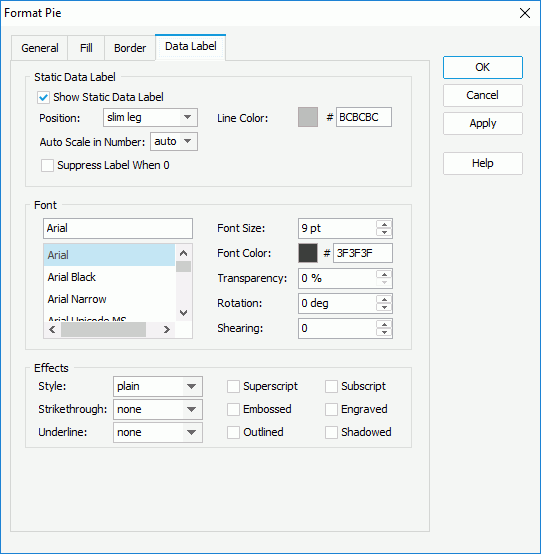Increase Rotation with up arrow

point(384,299)
